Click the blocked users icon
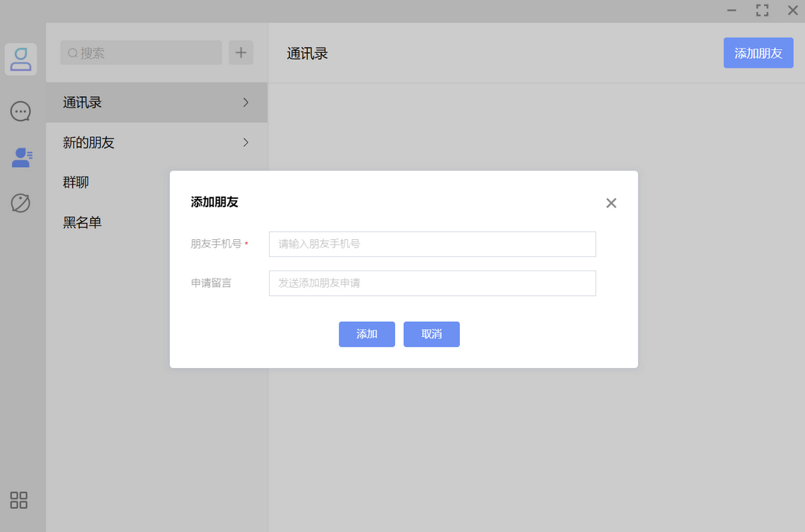 [20, 203]
